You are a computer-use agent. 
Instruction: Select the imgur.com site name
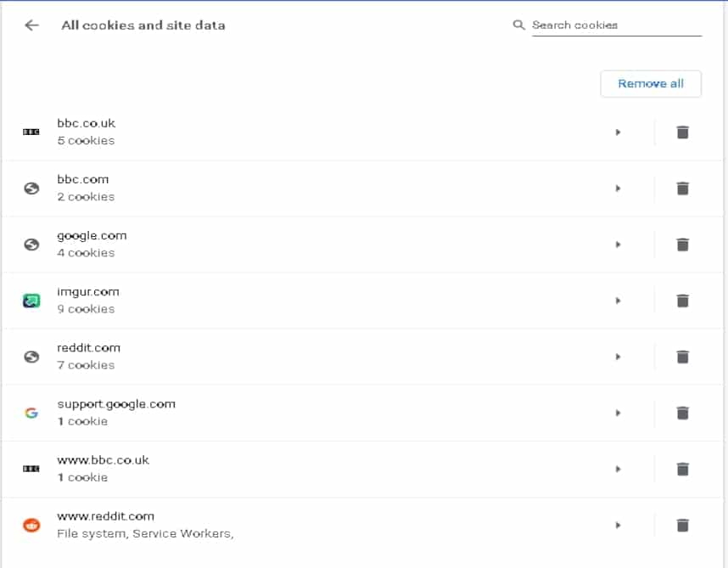tap(88, 292)
